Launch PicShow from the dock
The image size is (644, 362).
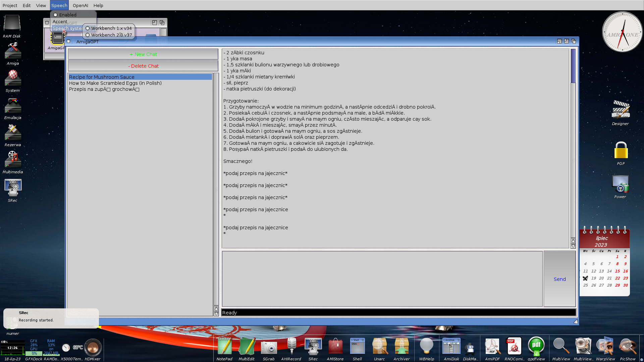pos(628,346)
